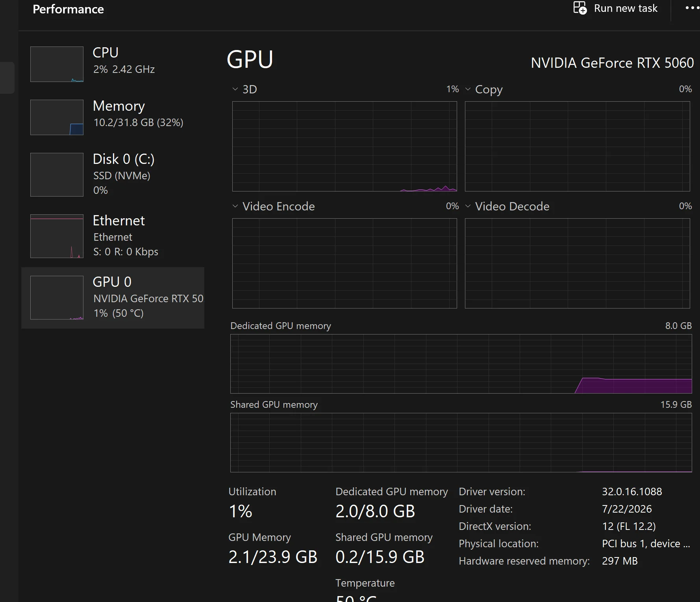This screenshot has width=700, height=602.
Task: Expand the Video Decode engine dropdown chevron
Action: click(x=468, y=206)
